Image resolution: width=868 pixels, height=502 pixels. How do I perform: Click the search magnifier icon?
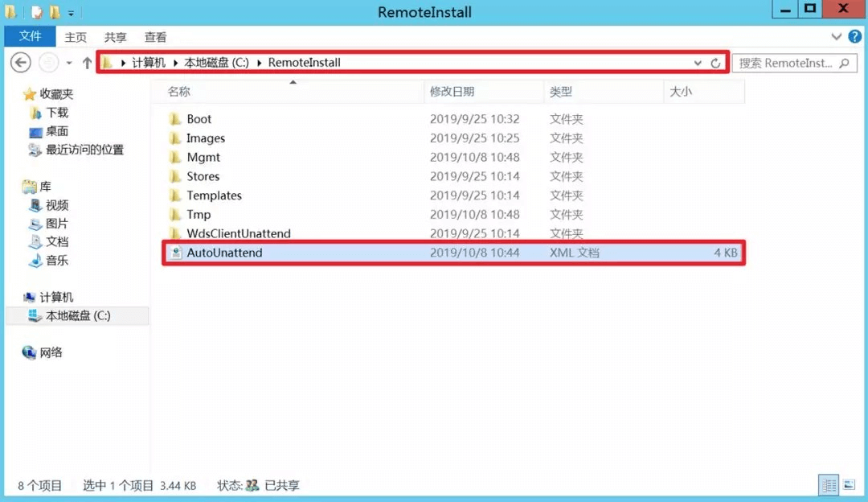(844, 63)
